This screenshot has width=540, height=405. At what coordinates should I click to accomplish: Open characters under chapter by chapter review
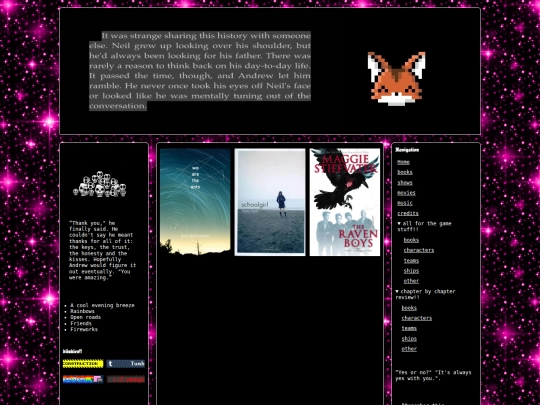click(417, 318)
